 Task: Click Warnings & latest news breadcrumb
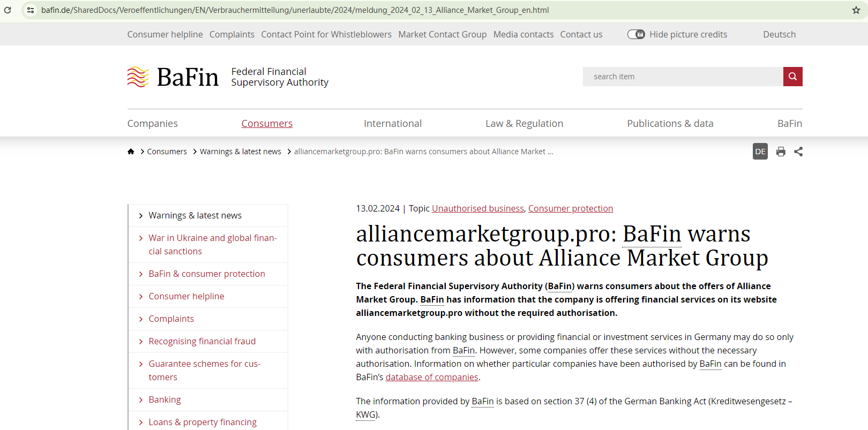click(241, 152)
